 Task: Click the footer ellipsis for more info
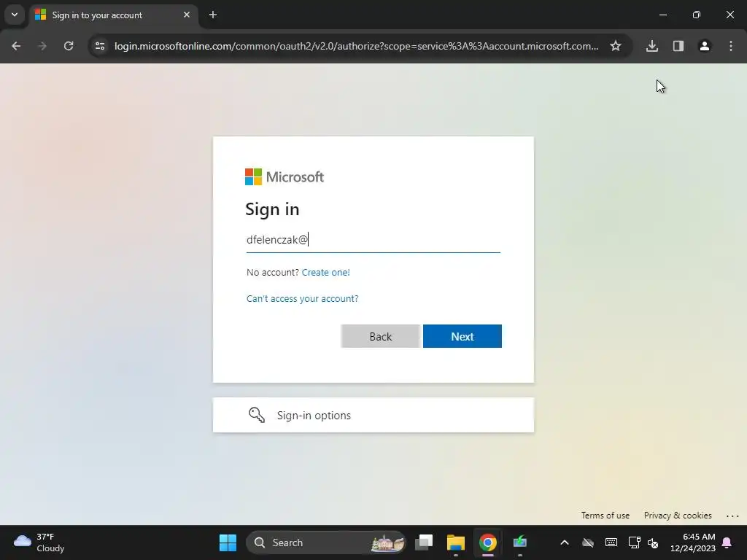[732, 516]
